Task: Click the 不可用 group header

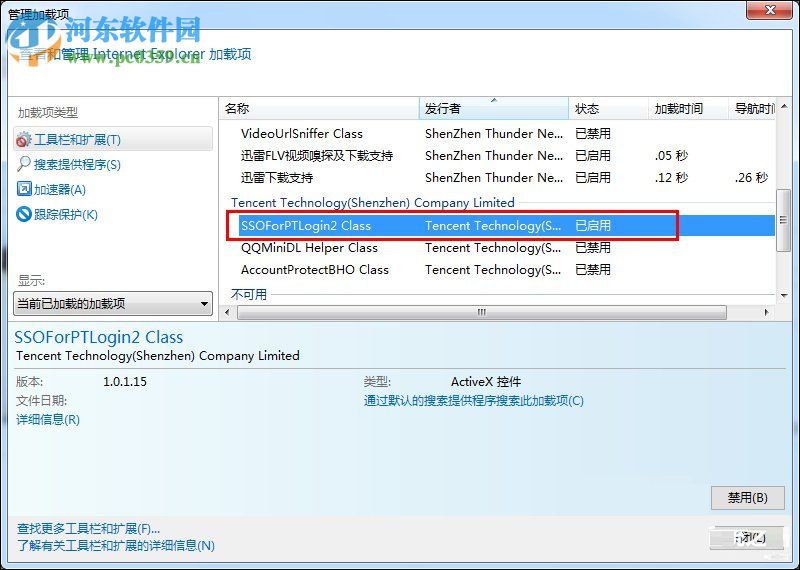Action: coord(249,294)
